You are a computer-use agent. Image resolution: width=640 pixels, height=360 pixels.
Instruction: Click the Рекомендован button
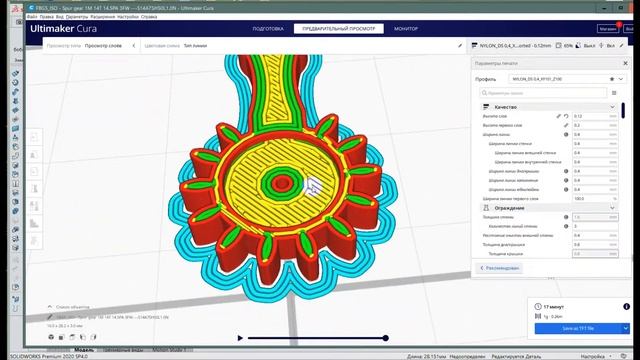tap(500, 268)
